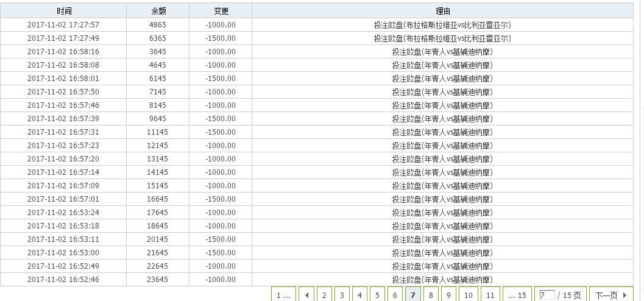Click the first page '1 ...' button

283,295
